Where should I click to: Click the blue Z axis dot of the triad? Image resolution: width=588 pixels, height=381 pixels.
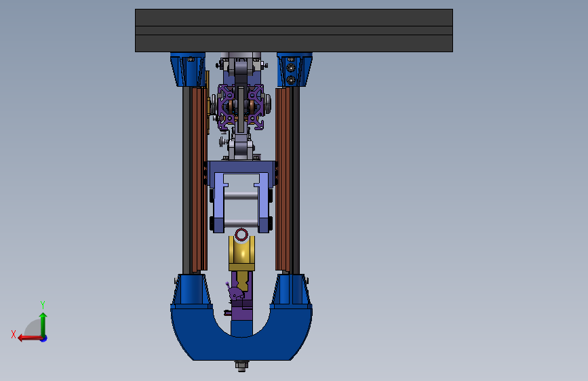(x=44, y=338)
